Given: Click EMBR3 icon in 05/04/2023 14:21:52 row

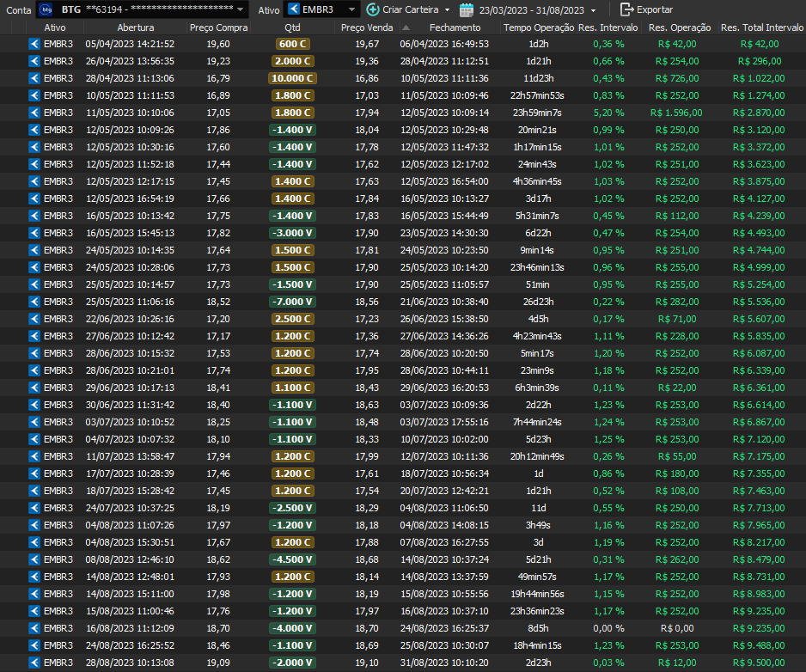Looking at the screenshot, I should click(34, 44).
